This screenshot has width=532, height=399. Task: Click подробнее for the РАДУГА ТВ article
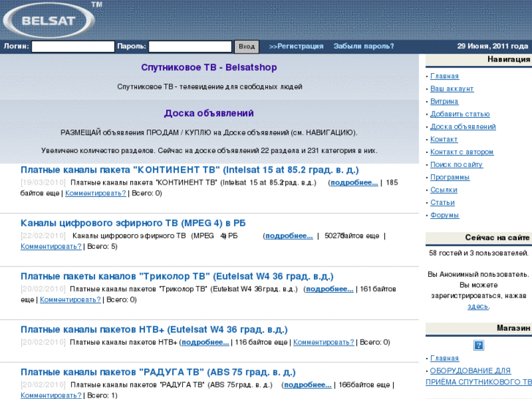[308, 385]
